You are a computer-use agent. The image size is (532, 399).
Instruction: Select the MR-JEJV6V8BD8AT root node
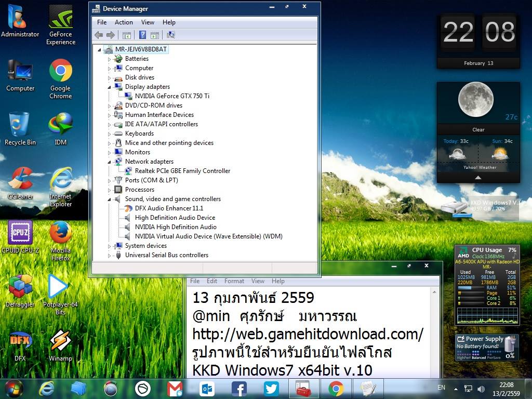pos(141,49)
